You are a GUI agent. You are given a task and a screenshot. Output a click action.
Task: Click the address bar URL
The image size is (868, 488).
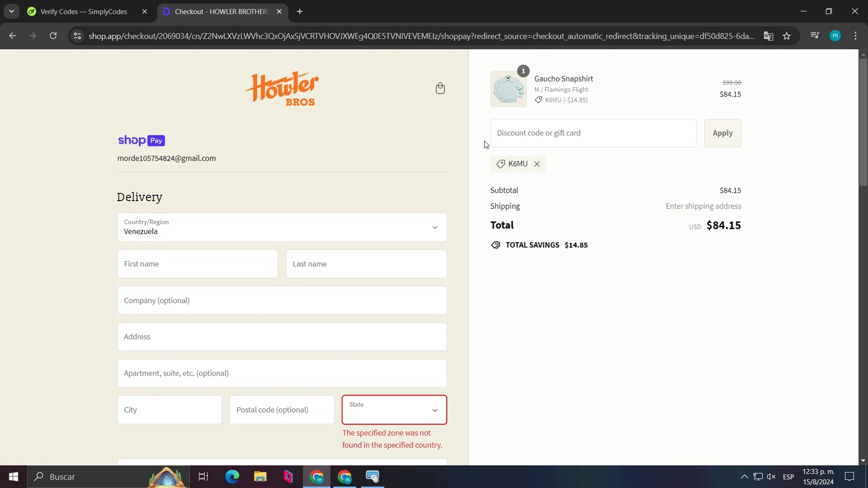click(x=421, y=36)
